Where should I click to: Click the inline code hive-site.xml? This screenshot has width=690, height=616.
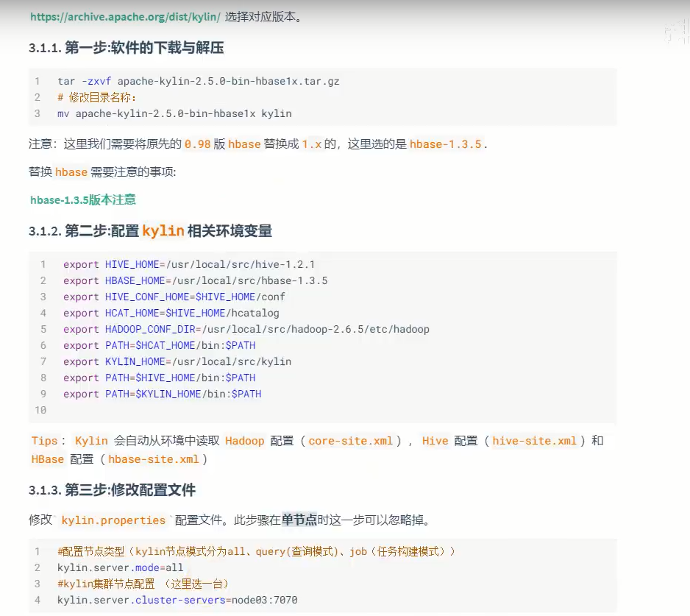(534, 441)
